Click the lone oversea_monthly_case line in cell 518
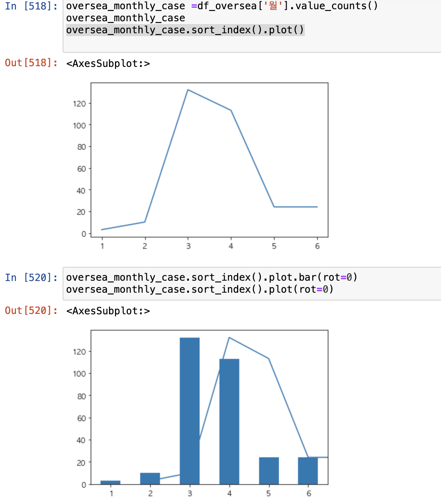 pyautogui.click(x=125, y=18)
